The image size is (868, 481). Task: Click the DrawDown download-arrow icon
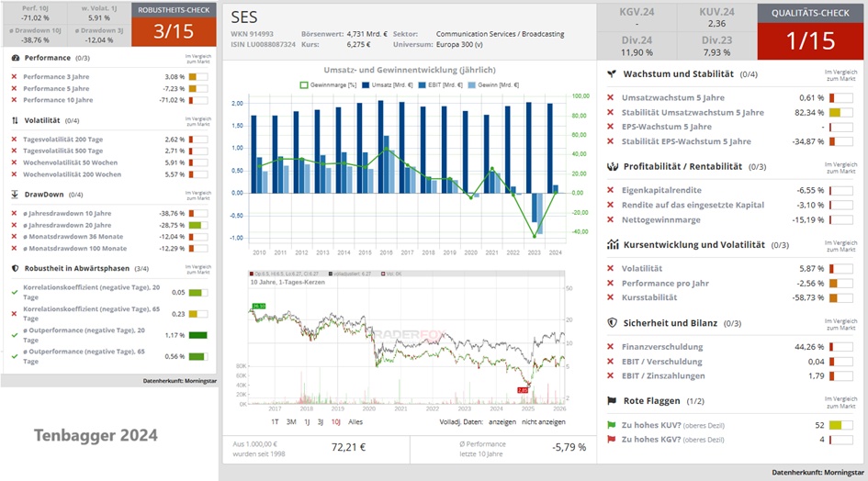pyautogui.click(x=16, y=194)
